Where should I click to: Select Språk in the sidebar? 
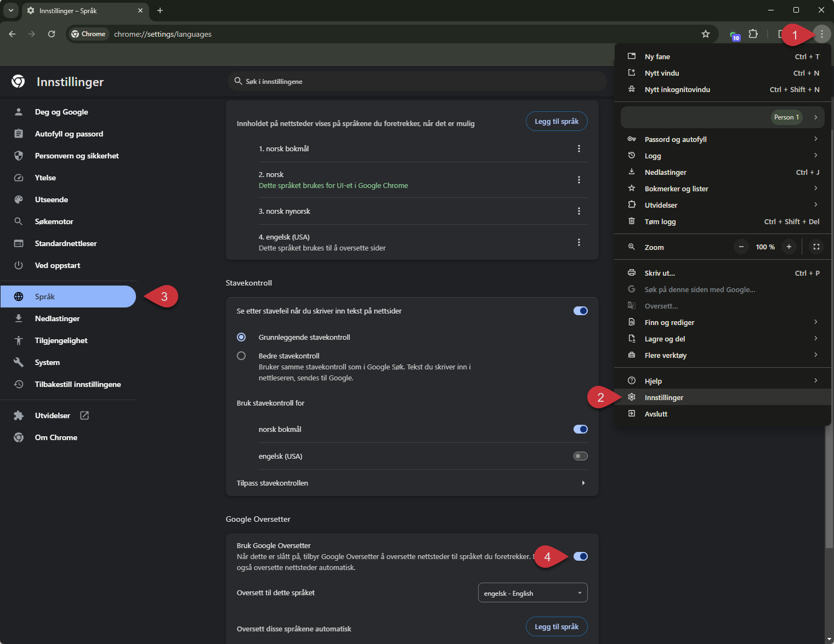[68, 297]
